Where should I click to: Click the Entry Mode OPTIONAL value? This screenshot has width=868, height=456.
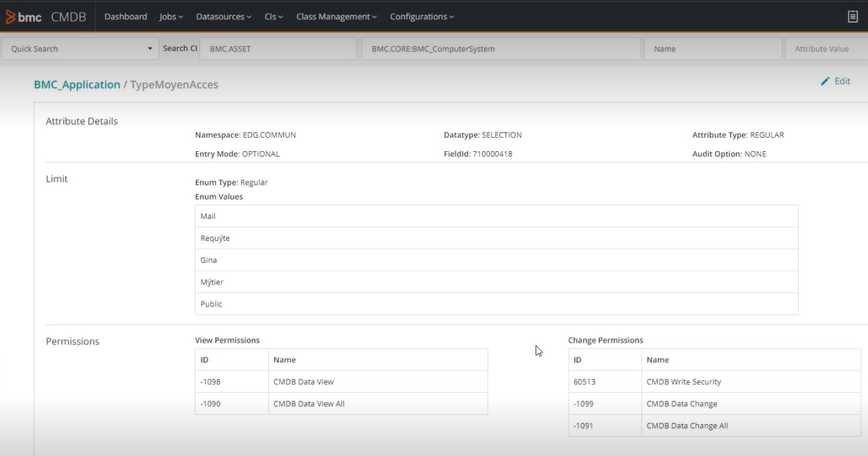(x=260, y=154)
